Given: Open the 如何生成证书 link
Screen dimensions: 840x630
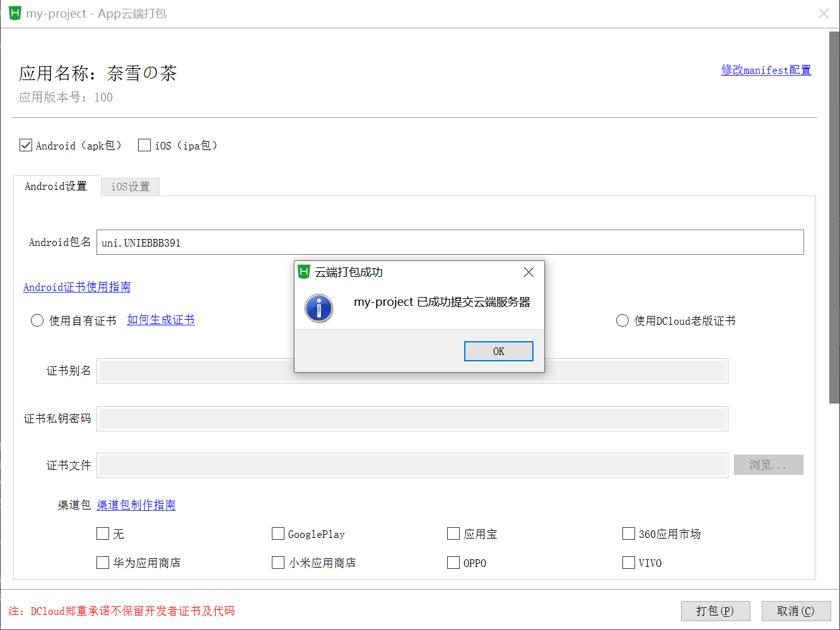Looking at the screenshot, I should pos(161,320).
